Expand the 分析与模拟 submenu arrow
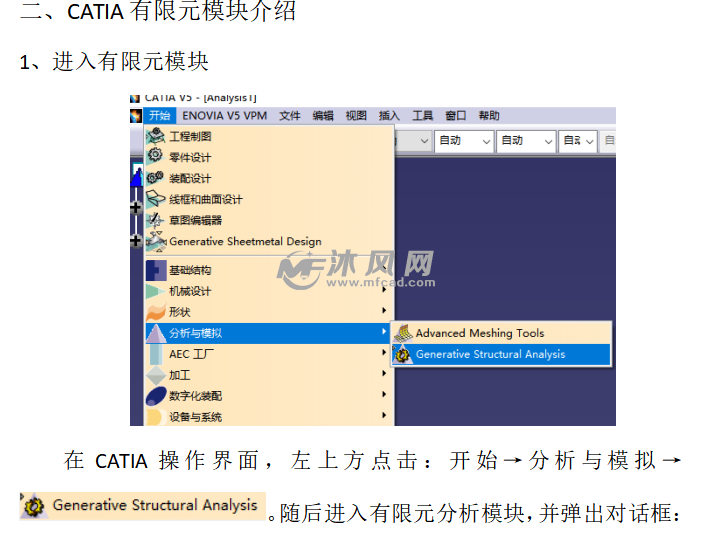Image resolution: width=713 pixels, height=541 pixels. (x=384, y=331)
